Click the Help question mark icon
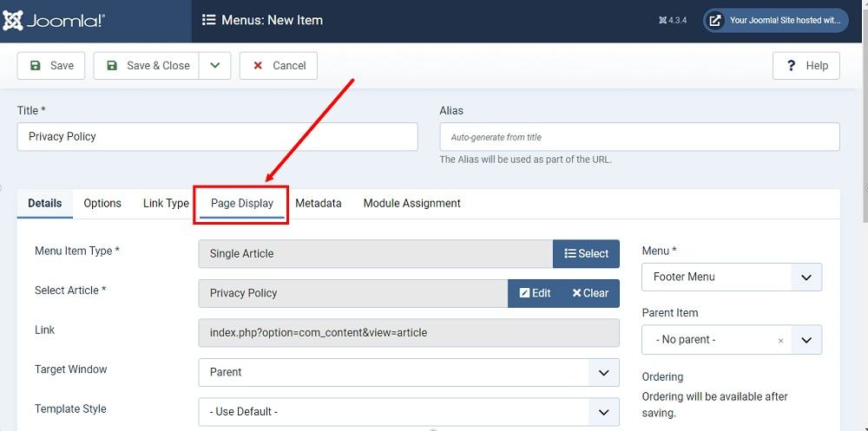This screenshot has width=868, height=431. (x=791, y=66)
